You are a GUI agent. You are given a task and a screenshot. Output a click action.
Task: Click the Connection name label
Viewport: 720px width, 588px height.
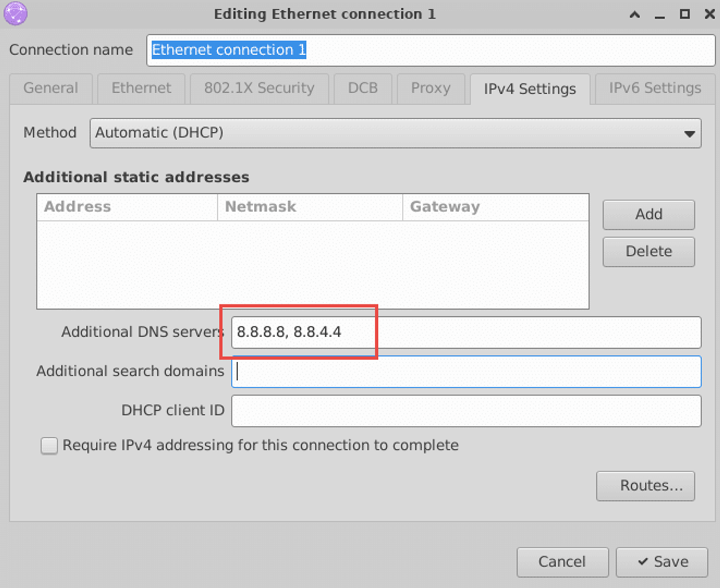71,50
